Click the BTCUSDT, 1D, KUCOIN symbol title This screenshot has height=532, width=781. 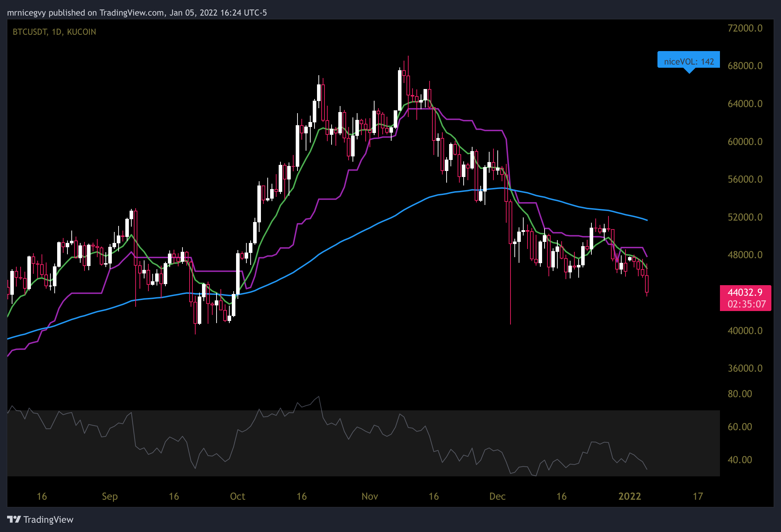[x=54, y=32]
